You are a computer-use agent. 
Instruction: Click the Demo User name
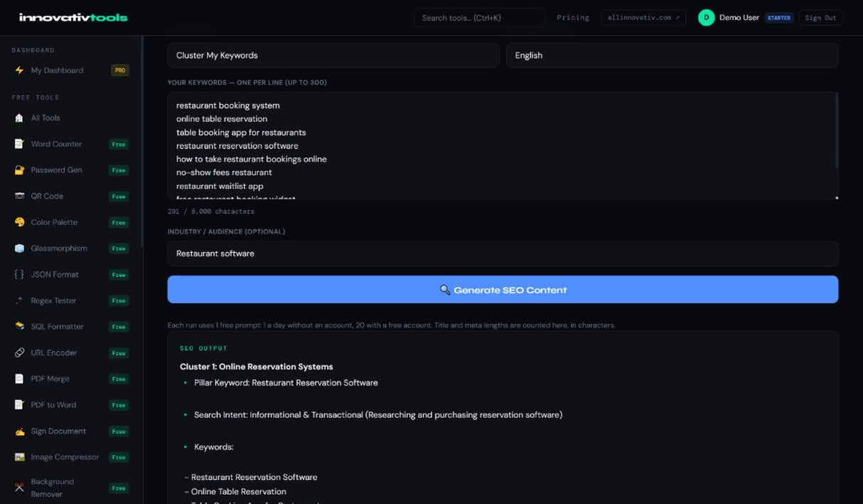coord(739,18)
